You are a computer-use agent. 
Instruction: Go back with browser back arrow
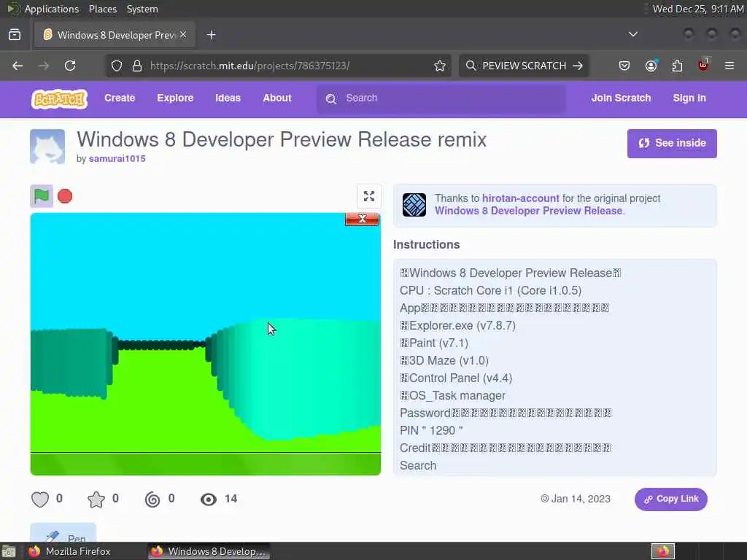pos(18,66)
